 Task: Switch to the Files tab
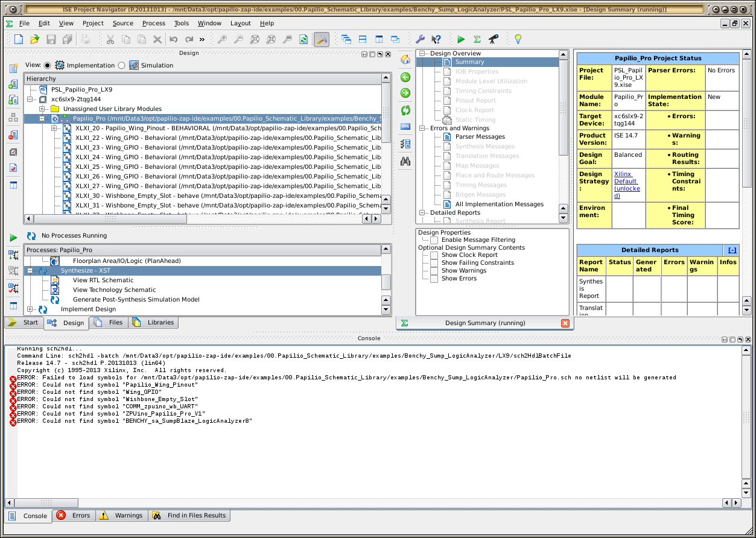click(x=109, y=322)
